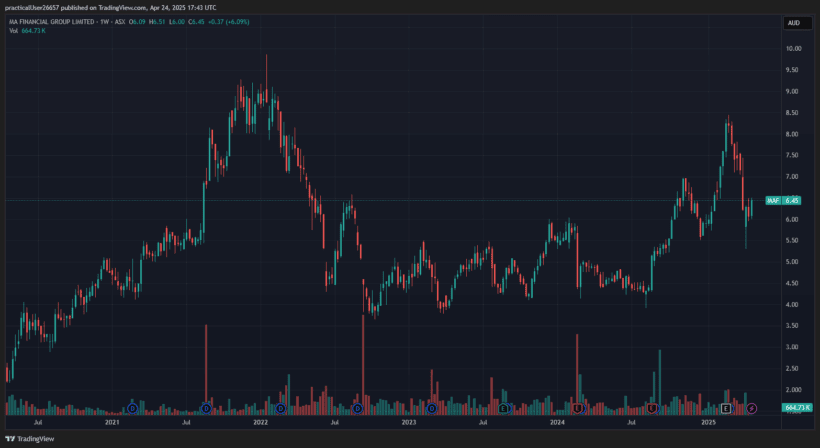
Task: Click event marker midway between 2022 and 2023
Action: coord(356,408)
